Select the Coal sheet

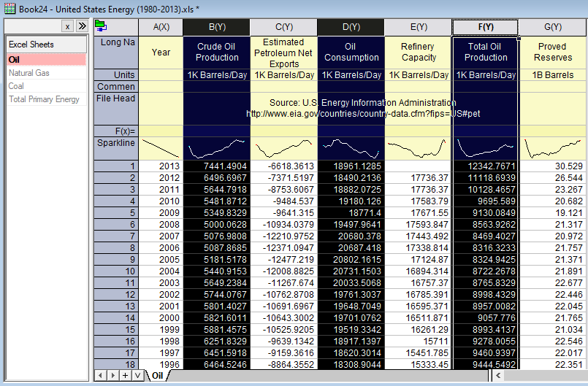coord(47,86)
